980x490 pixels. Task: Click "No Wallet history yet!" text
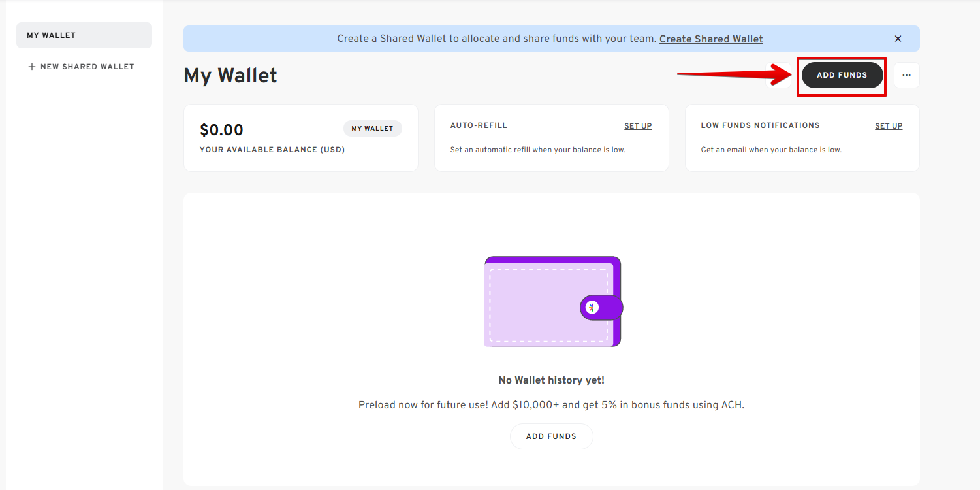(551, 380)
